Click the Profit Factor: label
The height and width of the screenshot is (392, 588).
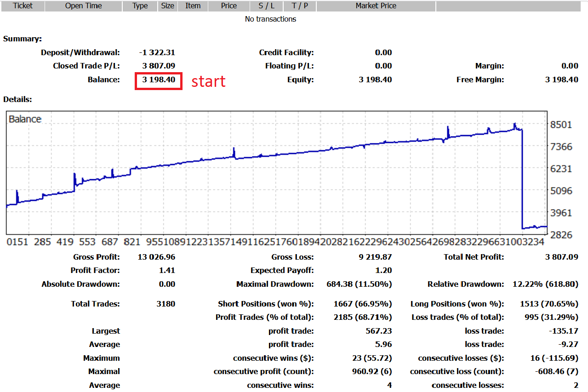click(x=95, y=271)
